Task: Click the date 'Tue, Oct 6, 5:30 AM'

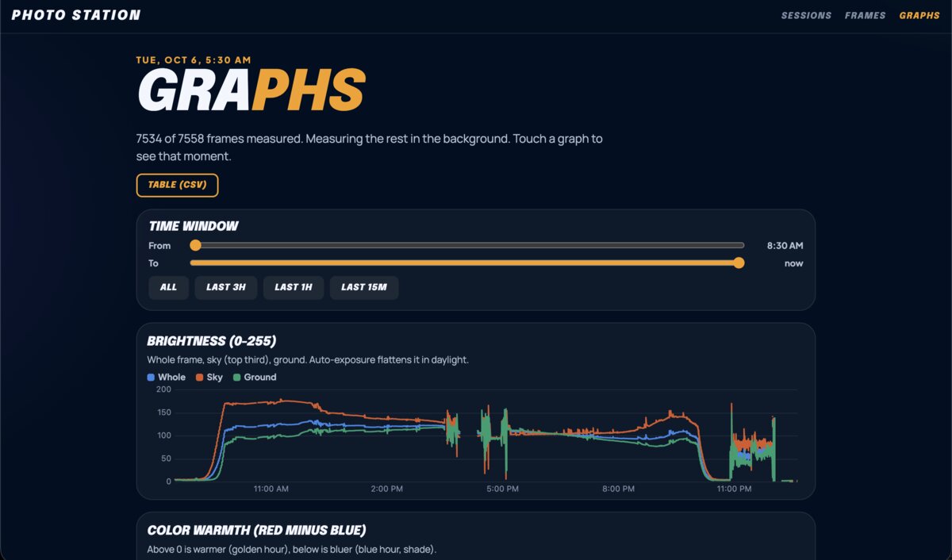Action: pos(194,59)
